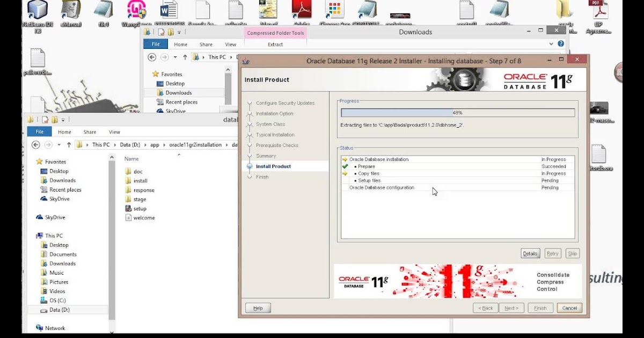Screen dimensions: 644x338
Task: Click the response folder icon
Action: (x=128, y=190)
